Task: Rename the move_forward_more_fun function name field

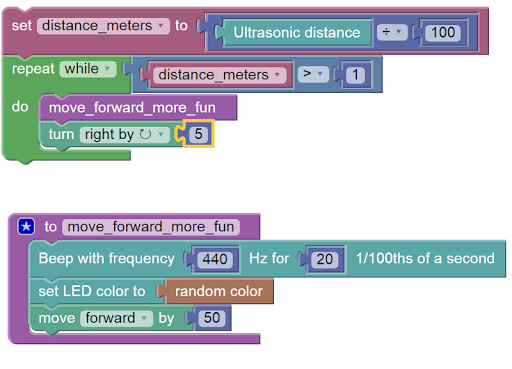Action: (151, 227)
